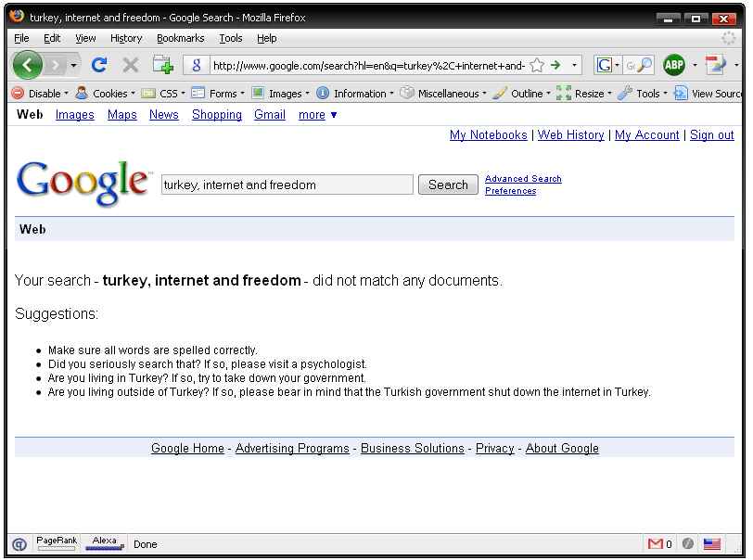Open the search engine selector dropdown arrow
This screenshot has height=560, width=753.
tap(617, 65)
